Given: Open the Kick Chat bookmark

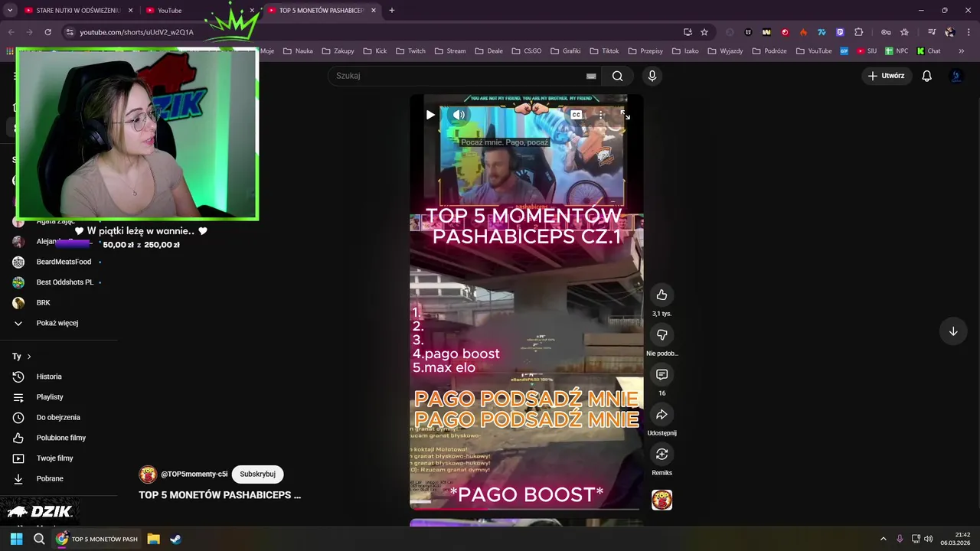Looking at the screenshot, I should [929, 51].
